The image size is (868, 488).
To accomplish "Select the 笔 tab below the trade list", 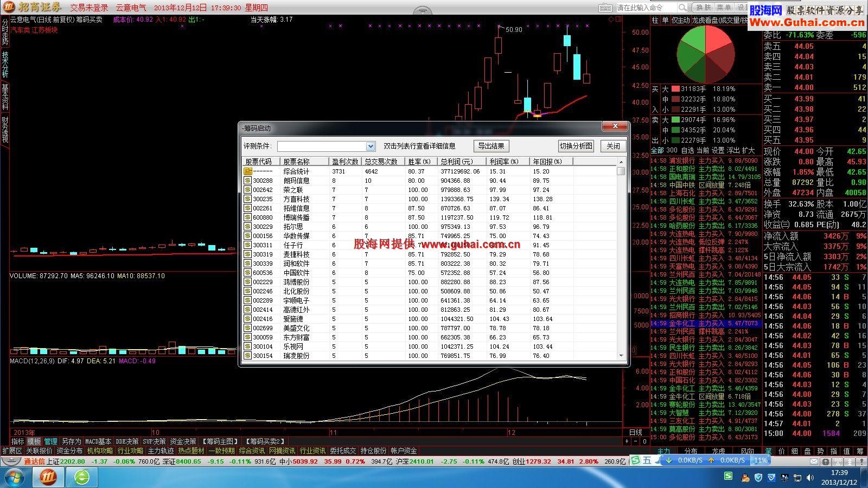I will click(768, 451).
